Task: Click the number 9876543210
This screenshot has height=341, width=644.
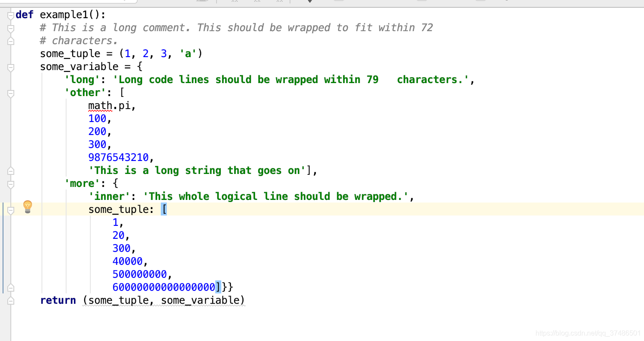Action: tap(118, 158)
